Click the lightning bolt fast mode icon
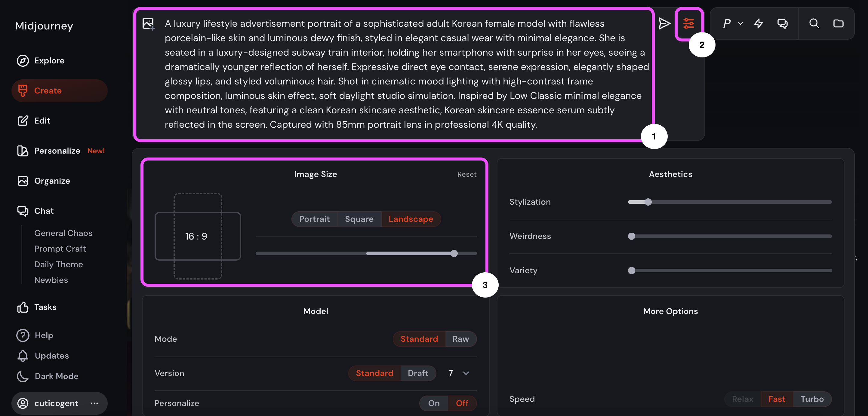This screenshot has width=868, height=416. point(759,23)
